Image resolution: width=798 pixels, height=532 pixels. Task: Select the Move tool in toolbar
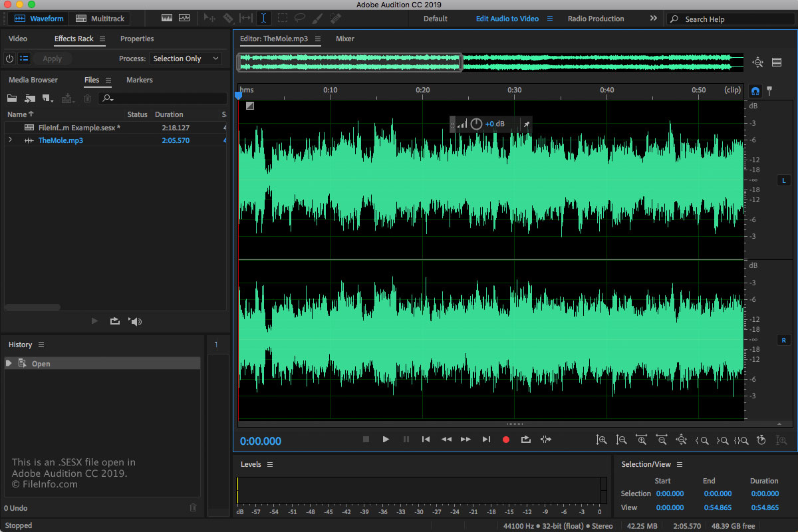(x=210, y=18)
